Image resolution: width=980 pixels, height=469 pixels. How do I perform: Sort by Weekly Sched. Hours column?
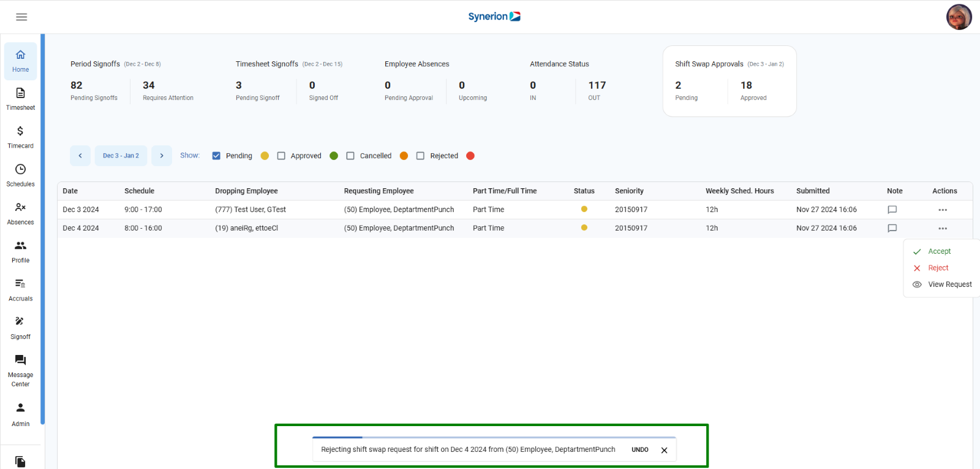(739, 191)
